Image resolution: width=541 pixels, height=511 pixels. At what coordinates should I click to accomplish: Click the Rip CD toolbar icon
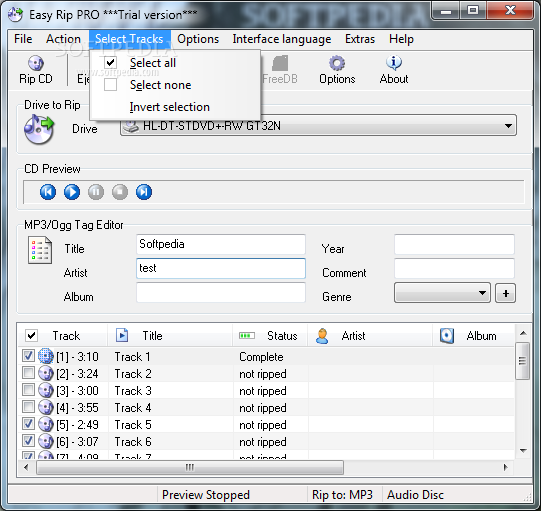click(x=36, y=63)
